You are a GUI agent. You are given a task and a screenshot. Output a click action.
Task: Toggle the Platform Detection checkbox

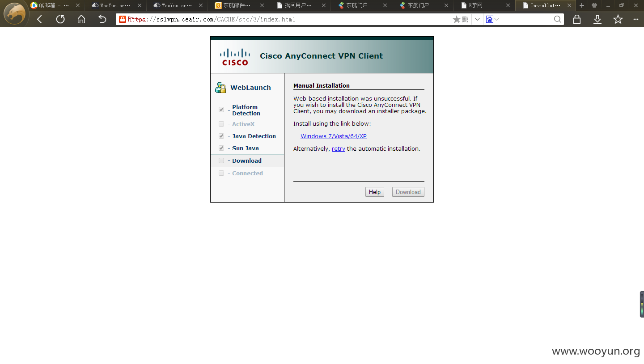[221, 110]
